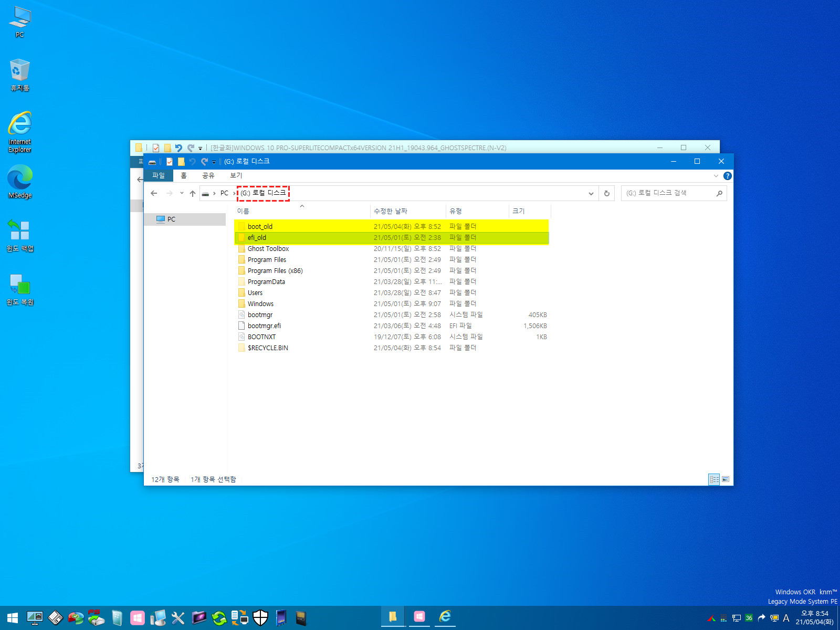Open the 파일 (File) ribbon tab
840x630 pixels.
click(x=159, y=175)
